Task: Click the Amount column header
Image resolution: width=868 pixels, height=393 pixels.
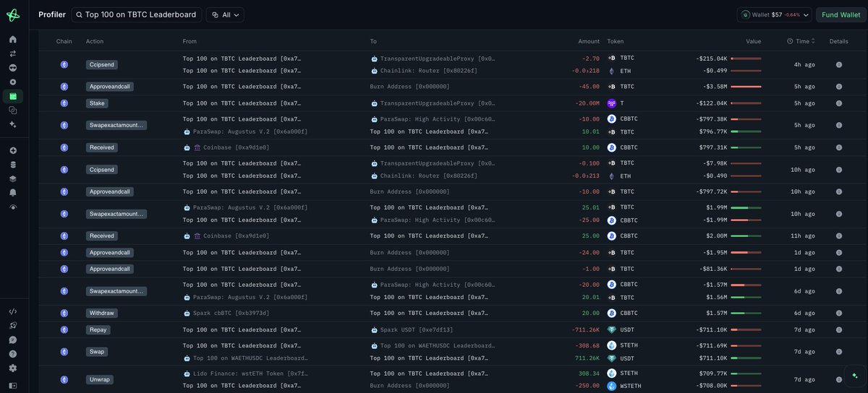Action: click(x=589, y=41)
